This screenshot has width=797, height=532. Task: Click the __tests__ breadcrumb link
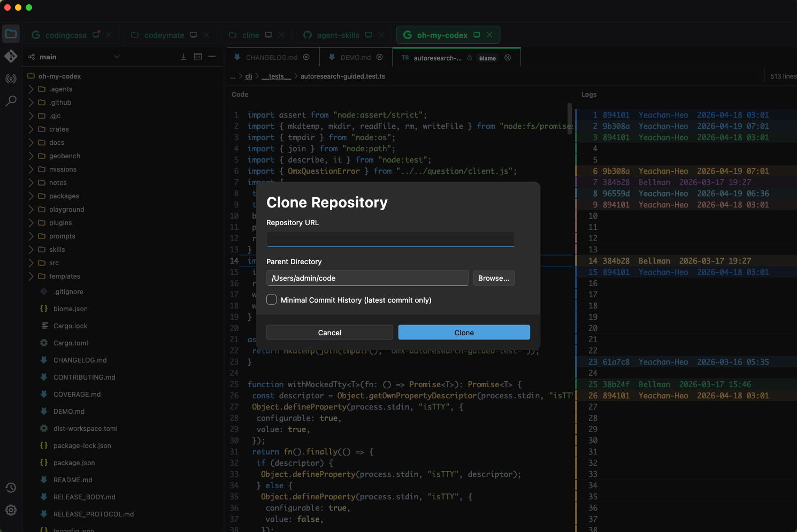(276, 76)
